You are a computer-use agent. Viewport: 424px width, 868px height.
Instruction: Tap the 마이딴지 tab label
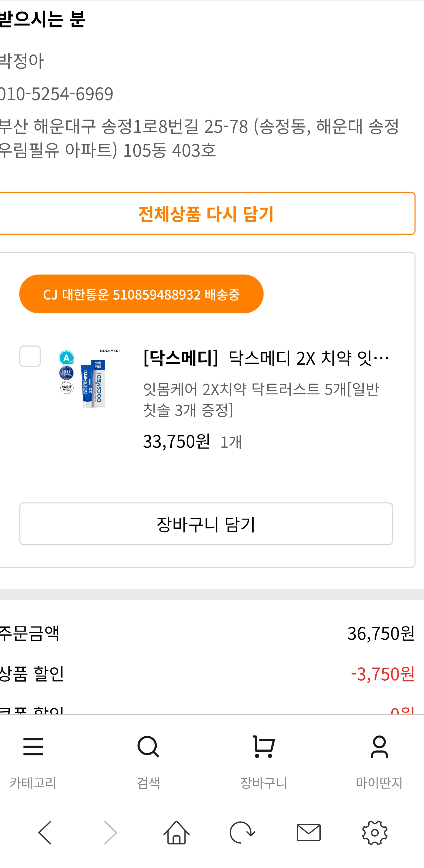point(379,782)
